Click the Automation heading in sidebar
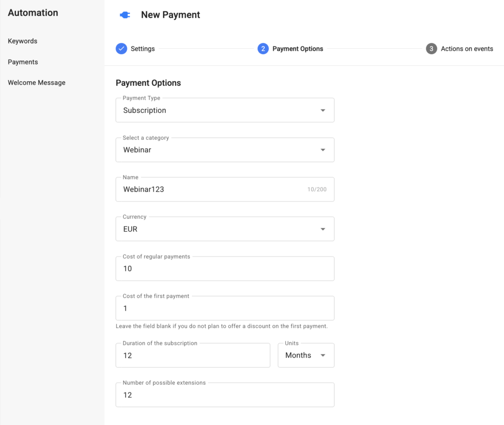The height and width of the screenshot is (425, 504). (x=33, y=13)
